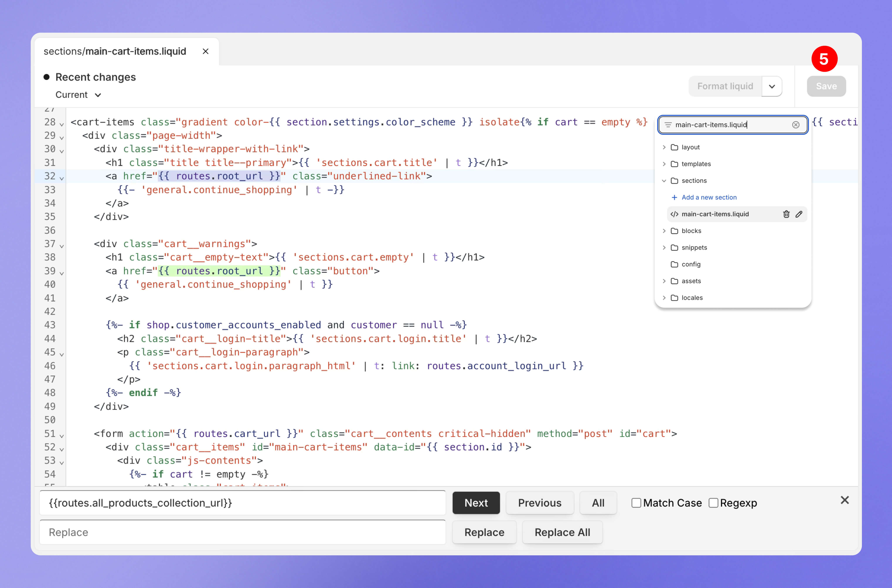This screenshot has width=892, height=588.
Task: Click the trash icon for main-cart-items.liquid
Action: (786, 214)
